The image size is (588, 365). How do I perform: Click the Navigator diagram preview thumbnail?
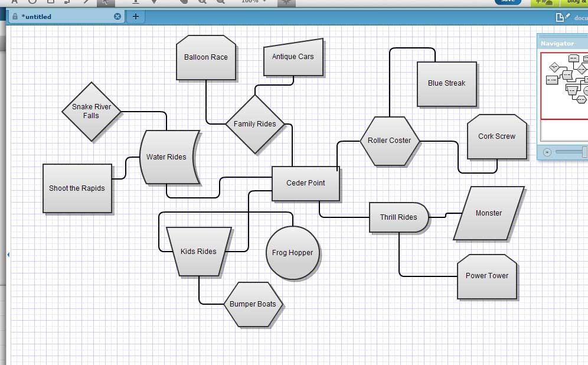[x=564, y=86]
